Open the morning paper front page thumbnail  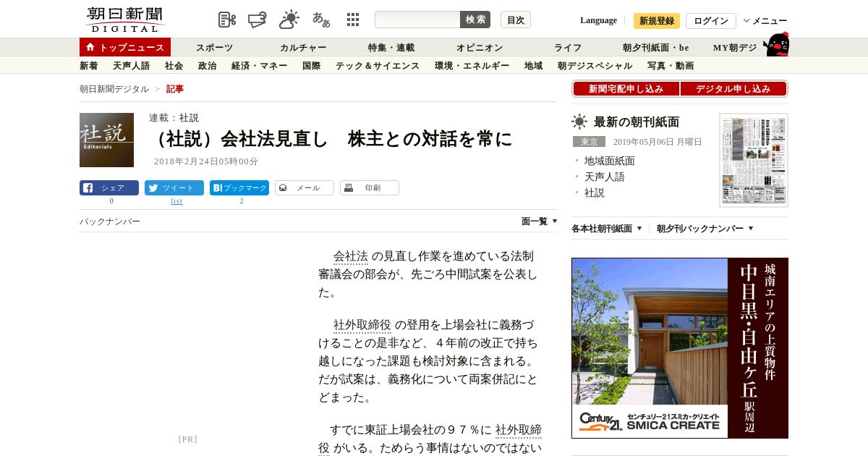pos(754,160)
